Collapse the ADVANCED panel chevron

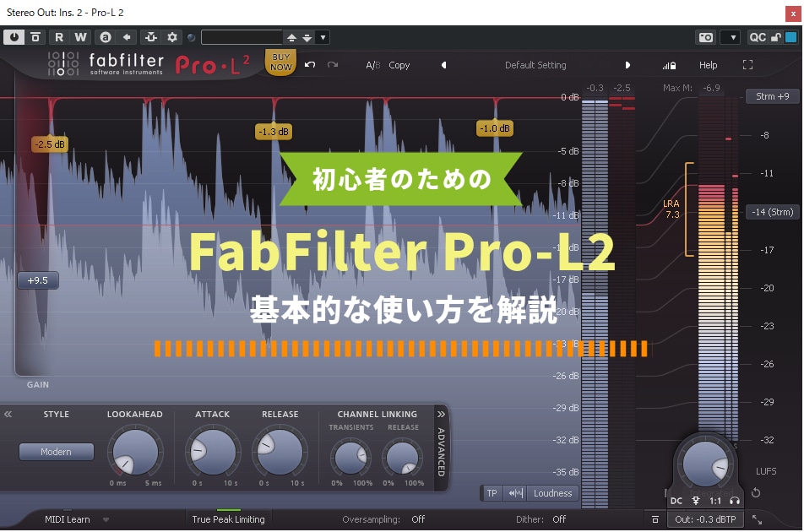(x=441, y=414)
